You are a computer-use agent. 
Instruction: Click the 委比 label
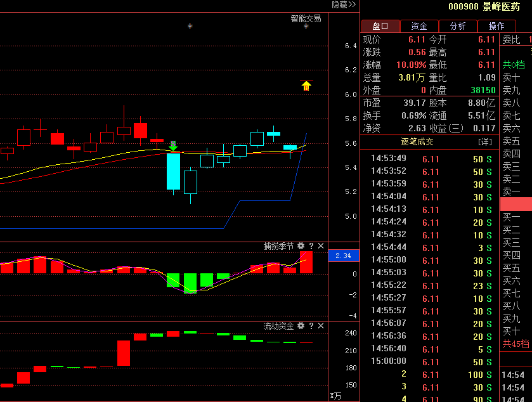click(x=511, y=40)
